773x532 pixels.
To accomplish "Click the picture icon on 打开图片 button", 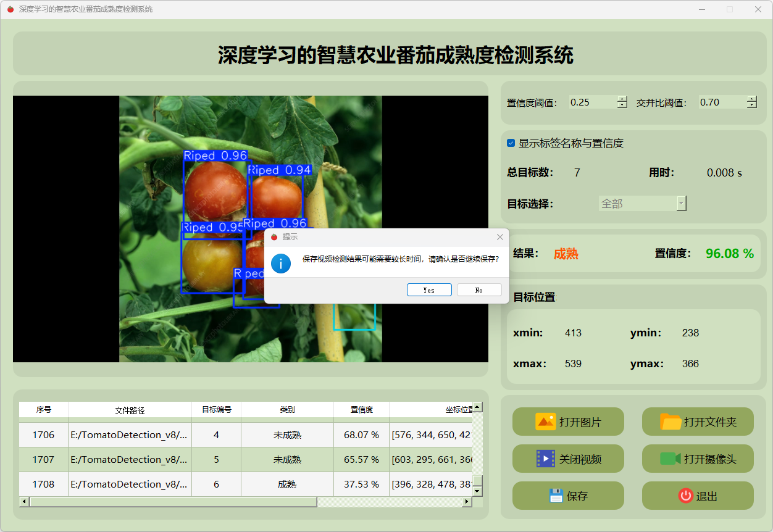I will pos(545,422).
